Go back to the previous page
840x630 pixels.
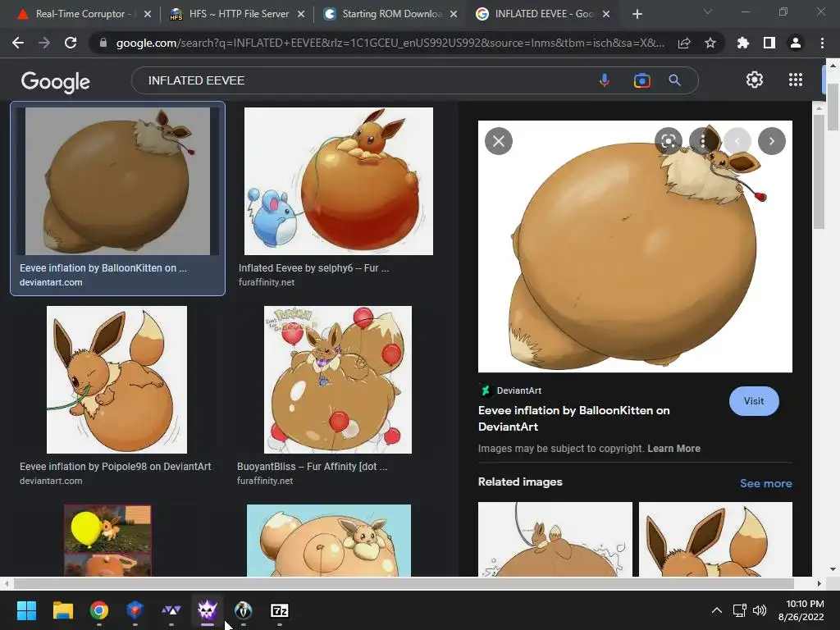[18, 43]
